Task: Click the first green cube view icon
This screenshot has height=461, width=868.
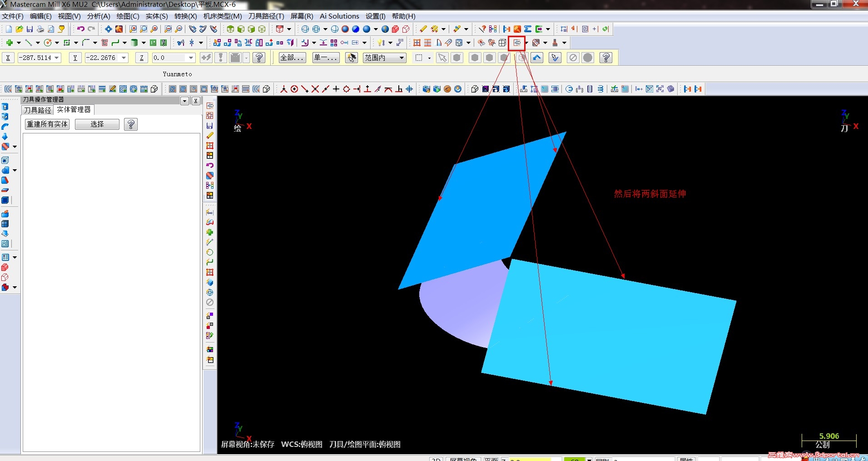Action: [x=230, y=29]
